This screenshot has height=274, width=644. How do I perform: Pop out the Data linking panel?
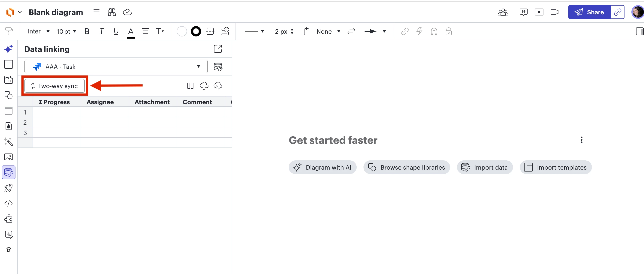click(x=218, y=49)
